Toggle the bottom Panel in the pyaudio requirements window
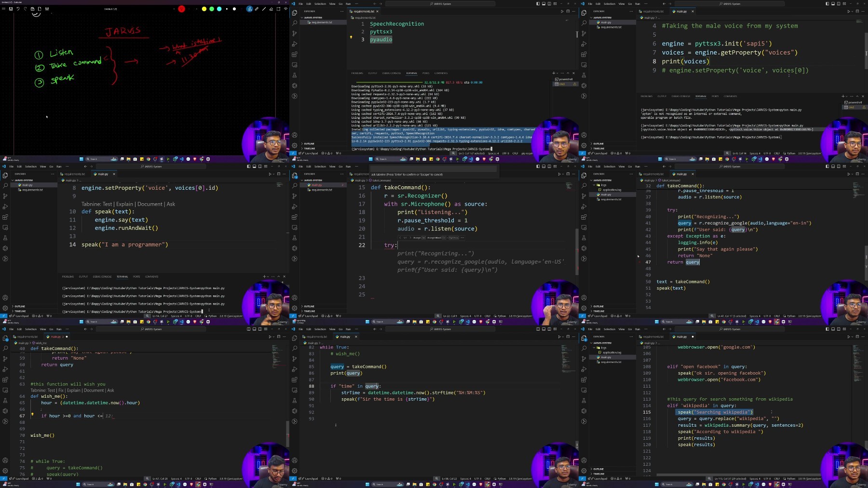 [543, 3]
